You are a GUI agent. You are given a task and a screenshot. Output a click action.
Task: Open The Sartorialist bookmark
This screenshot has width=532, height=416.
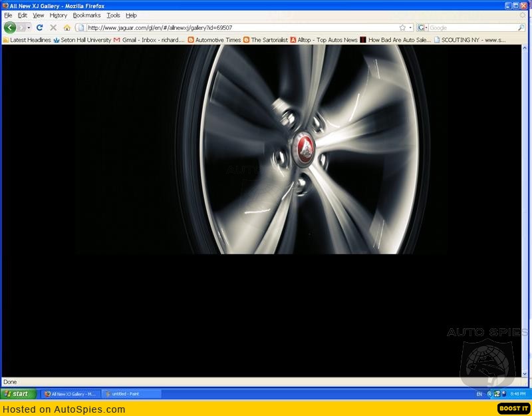[265, 40]
